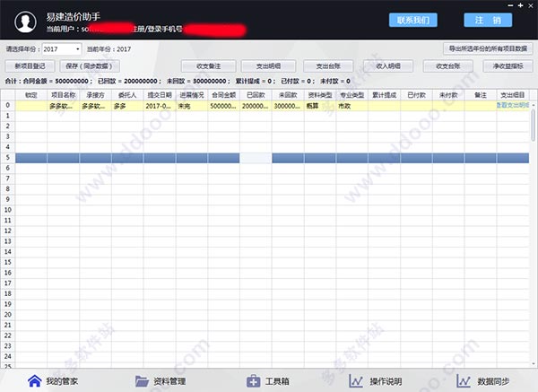Open the year selection dropdown
538x392 pixels.
point(62,49)
